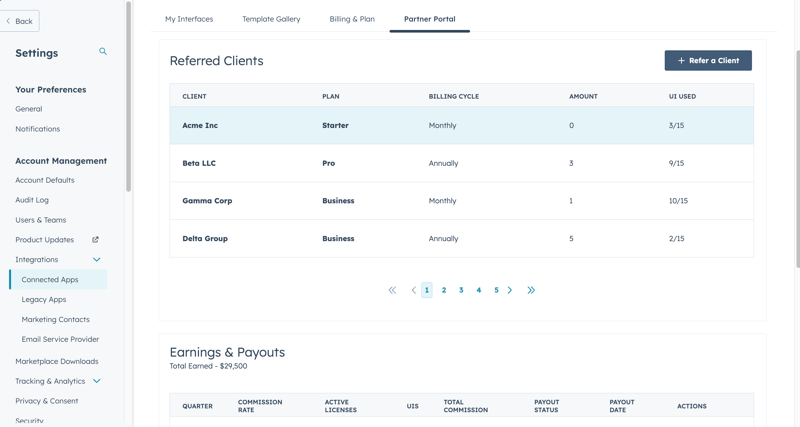Click the settings search magnifier icon
The height and width of the screenshot is (427, 800).
coord(103,51)
